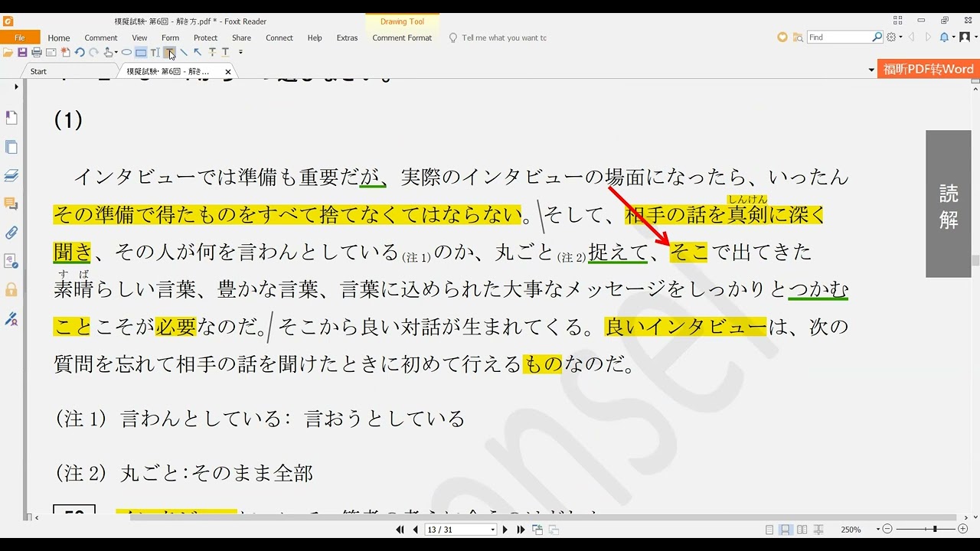Image resolution: width=980 pixels, height=551 pixels.
Task: Jump to the last page
Action: click(x=521, y=530)
